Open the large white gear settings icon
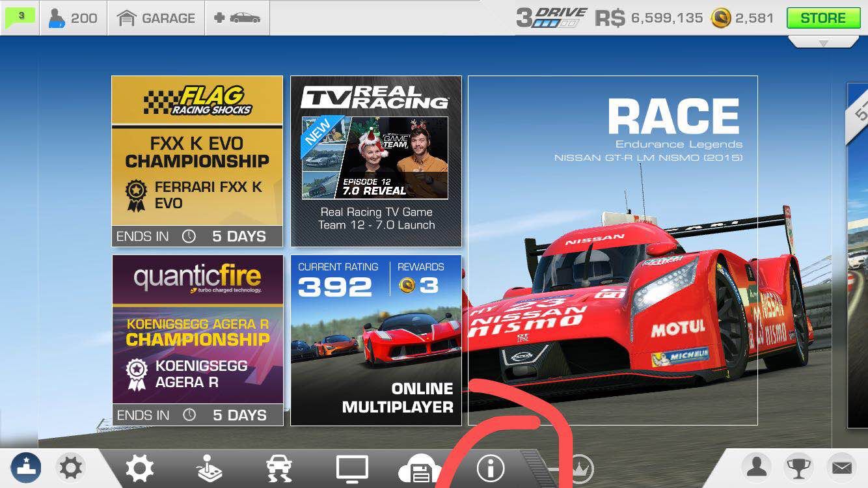The width and height of the screenshot is (868, 488). point(140,468)
